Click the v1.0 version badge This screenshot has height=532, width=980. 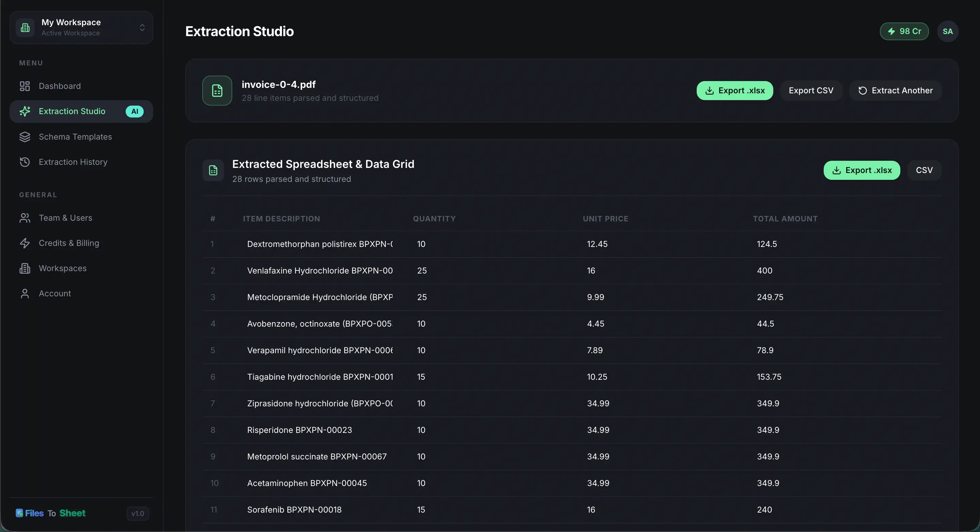[x=138, y=513]
